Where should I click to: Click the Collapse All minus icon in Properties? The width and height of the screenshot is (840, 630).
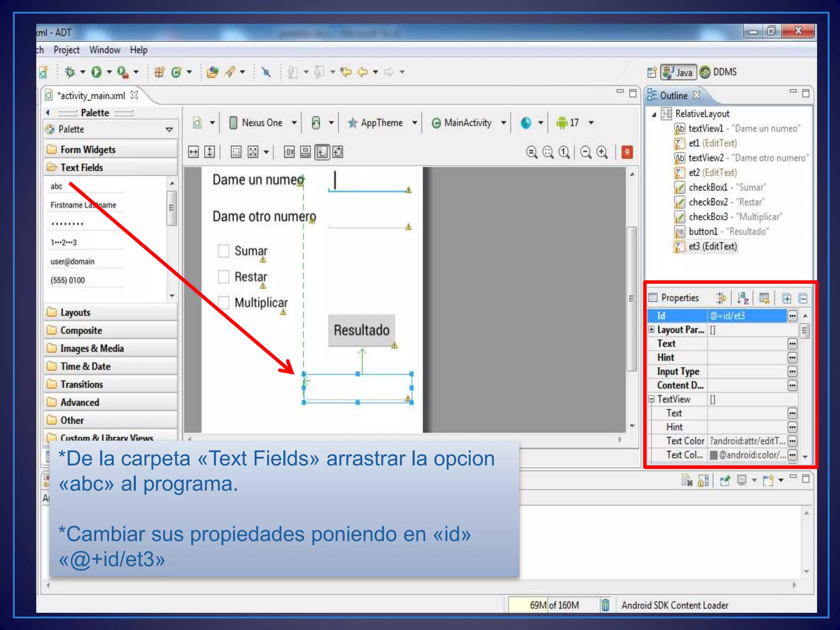click(x=803, y=298)
